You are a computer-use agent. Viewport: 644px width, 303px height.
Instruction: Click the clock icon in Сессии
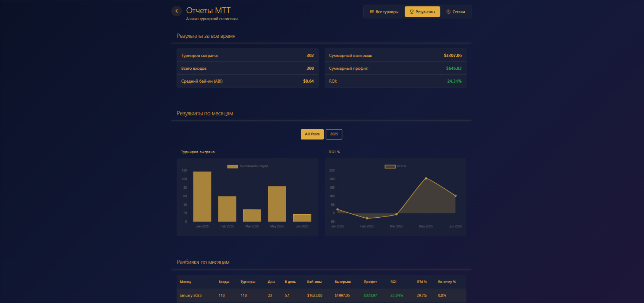tap(449, 12)
